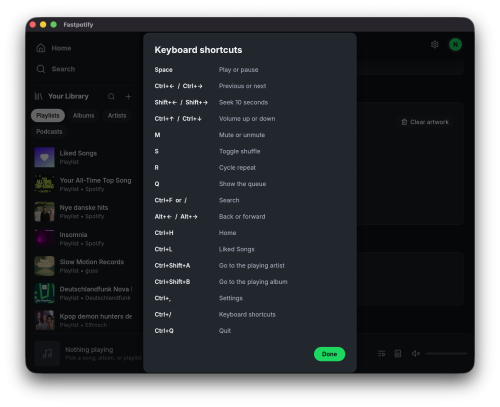Click the 'Toggle shuffle' description
Viewport: 500px width, 407px height.
tap(239, 151)
